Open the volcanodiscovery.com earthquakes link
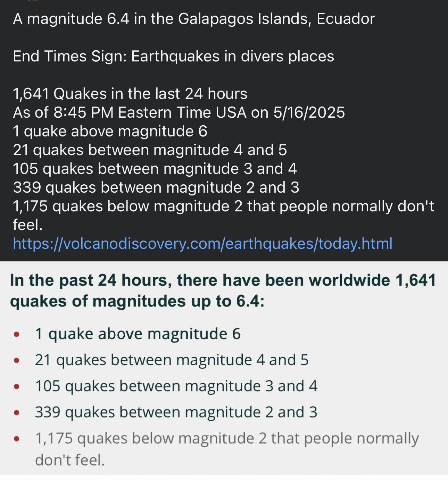The image size is (448, 480). pyautogui.click(x=202, y=244)
